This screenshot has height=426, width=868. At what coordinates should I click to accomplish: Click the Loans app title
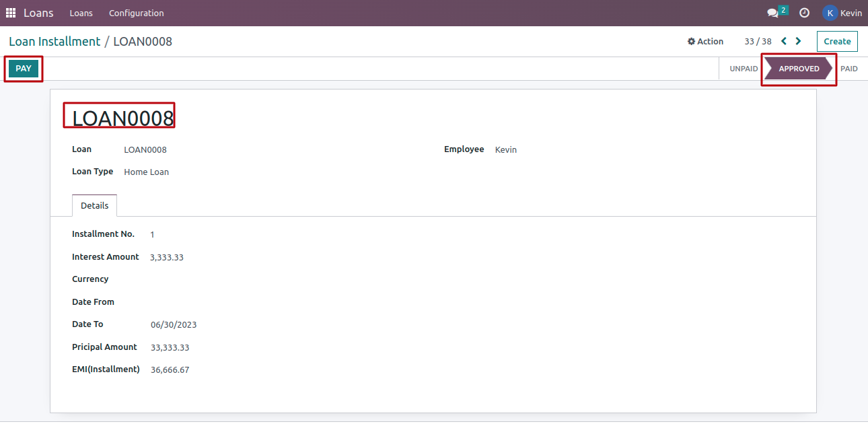click(x=38, y=13)
